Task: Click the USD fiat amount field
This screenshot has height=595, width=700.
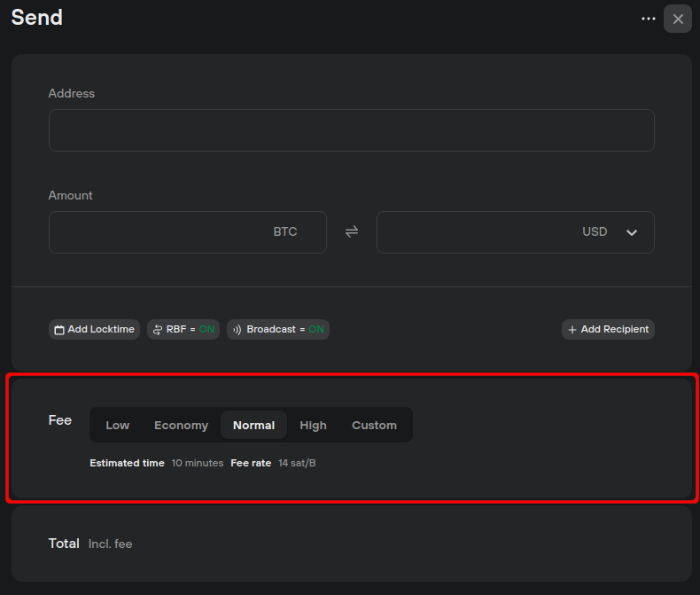Action: pyautogui.click(x=516, y=231)
